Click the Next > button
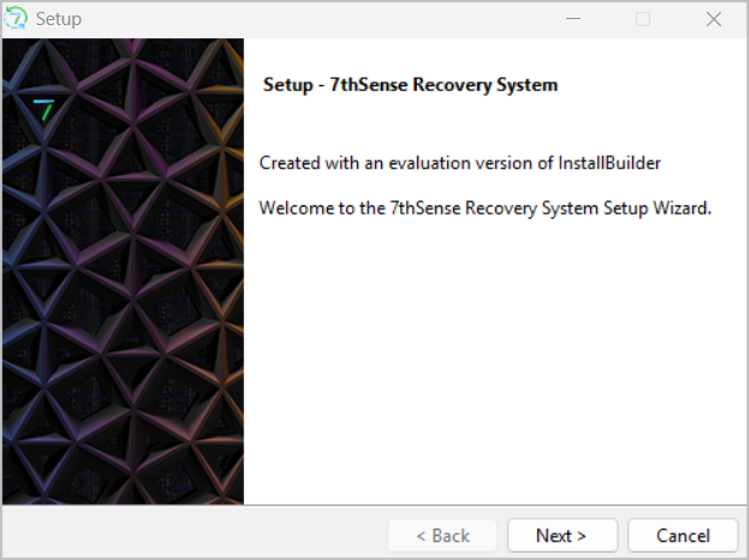The image size is (749, 560). click(562, 535)
